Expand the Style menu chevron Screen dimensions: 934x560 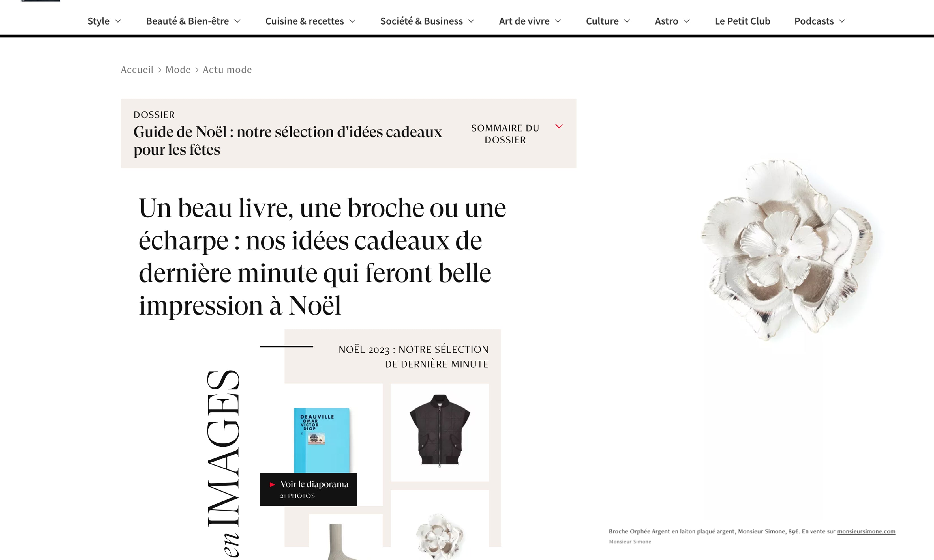(x=118, y=21)
